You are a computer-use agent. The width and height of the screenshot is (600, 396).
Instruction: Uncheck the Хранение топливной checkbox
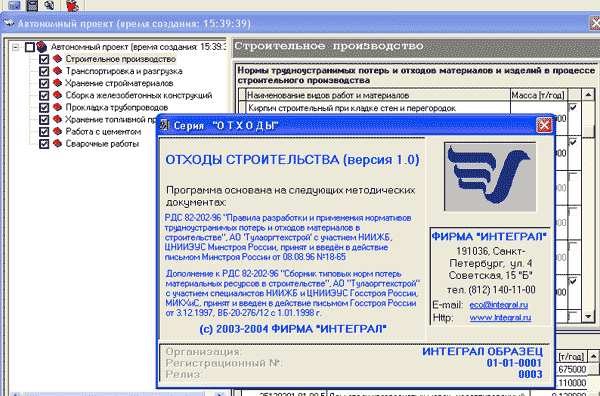click(44, 120)
